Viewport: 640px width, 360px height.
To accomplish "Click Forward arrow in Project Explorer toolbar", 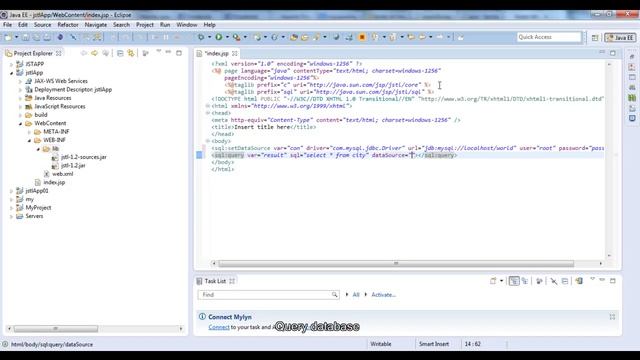I will (x=94, y=53).
